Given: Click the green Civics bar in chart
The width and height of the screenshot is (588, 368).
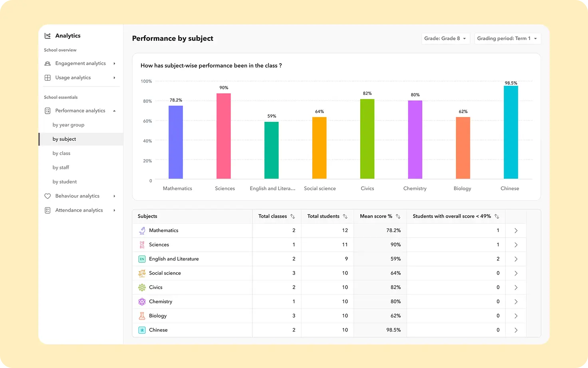Looking at the screenshot, I should tap(367, 139).
